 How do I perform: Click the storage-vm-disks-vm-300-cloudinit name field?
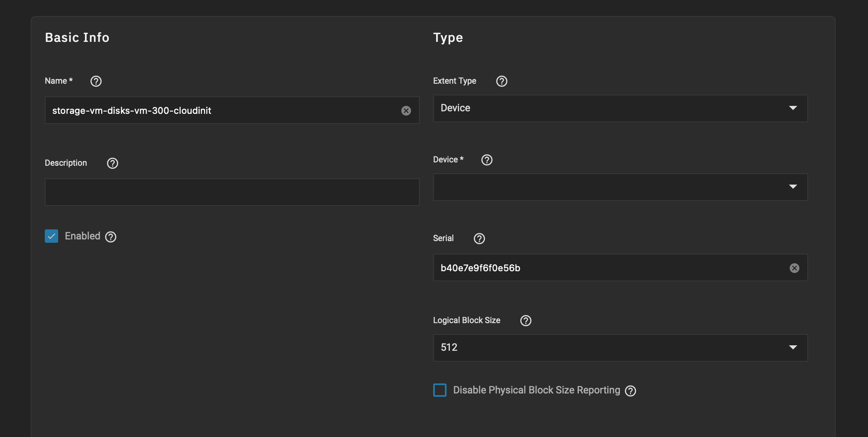pos(209,111)
